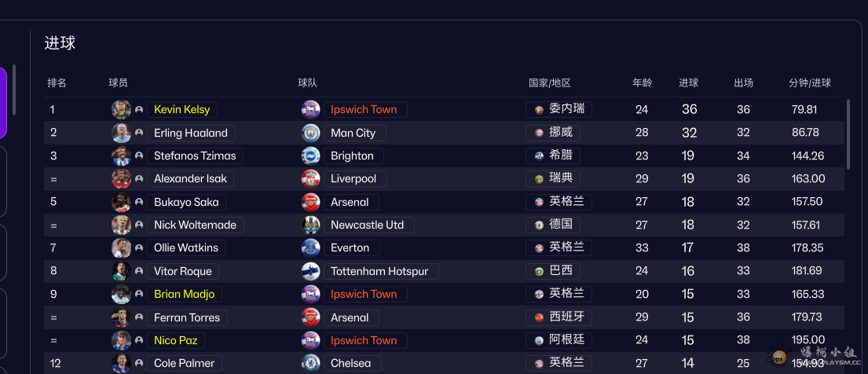Open Erling Haaland's profile
Screen dimensions: 868x374
tap(191, 133)
